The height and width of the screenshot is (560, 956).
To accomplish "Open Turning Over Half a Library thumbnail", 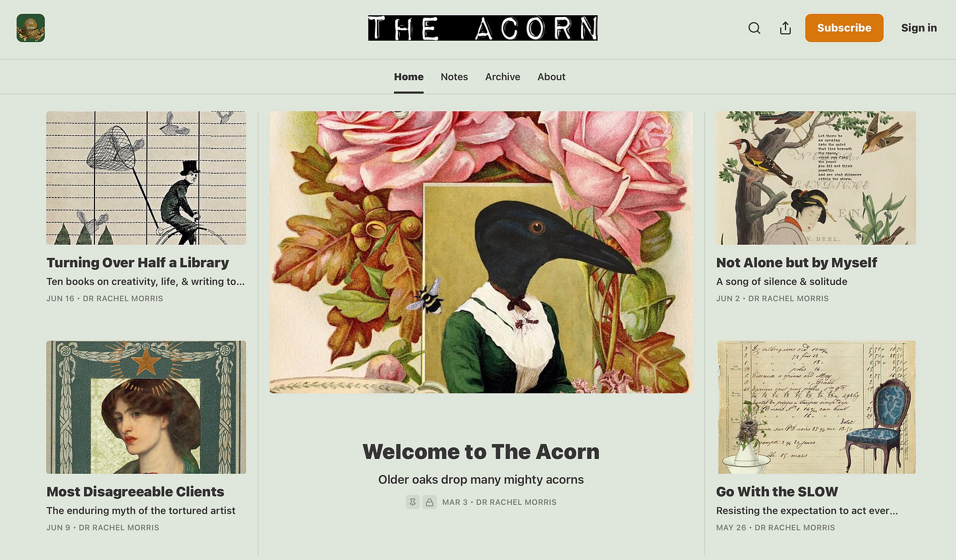I will click(146, 178).
